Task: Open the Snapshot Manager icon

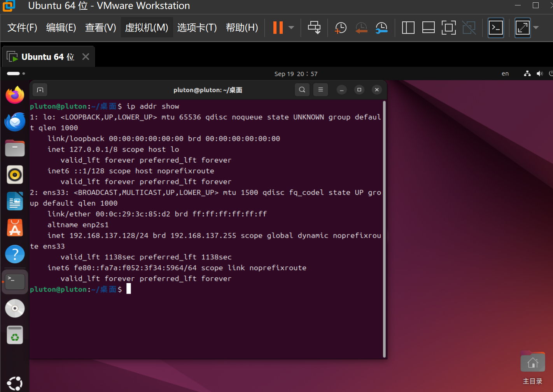Action: point(381,27)
